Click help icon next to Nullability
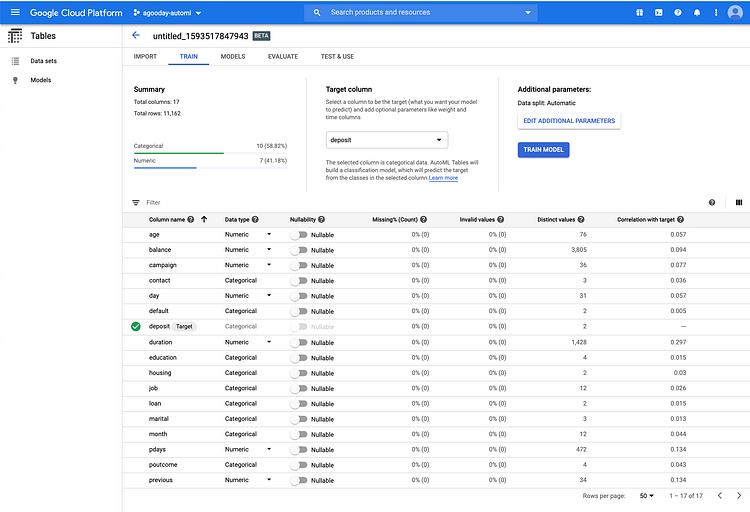The image size is (750, 512). click(321, 220)
